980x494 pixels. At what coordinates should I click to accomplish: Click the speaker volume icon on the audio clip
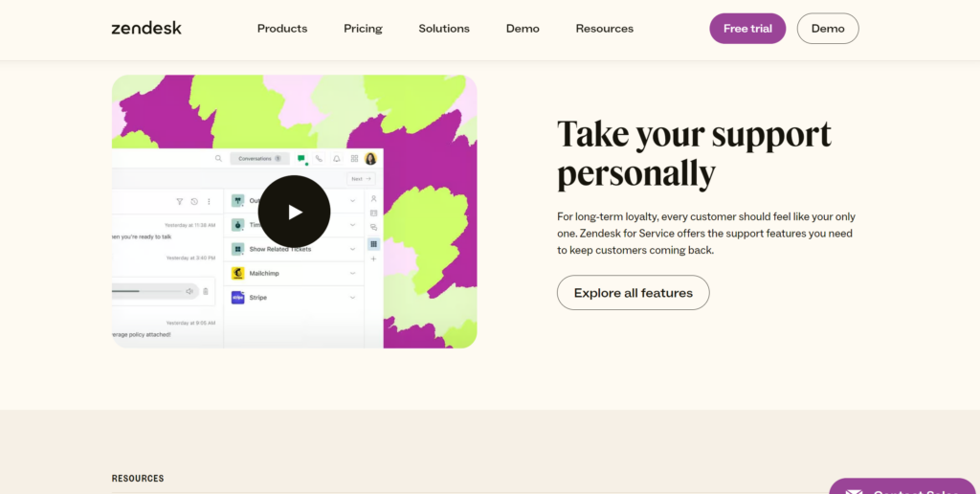189,291
